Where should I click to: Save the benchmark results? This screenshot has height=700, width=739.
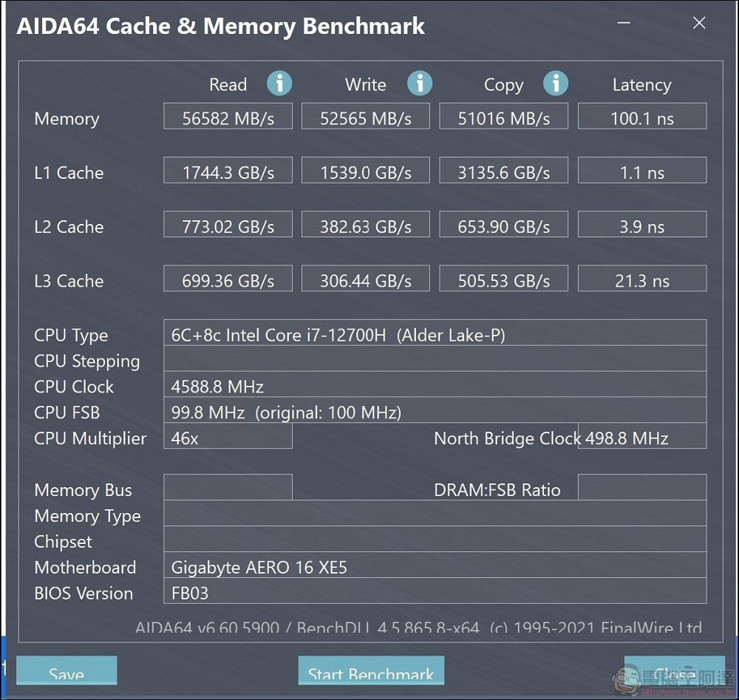[x=67, y=670]
